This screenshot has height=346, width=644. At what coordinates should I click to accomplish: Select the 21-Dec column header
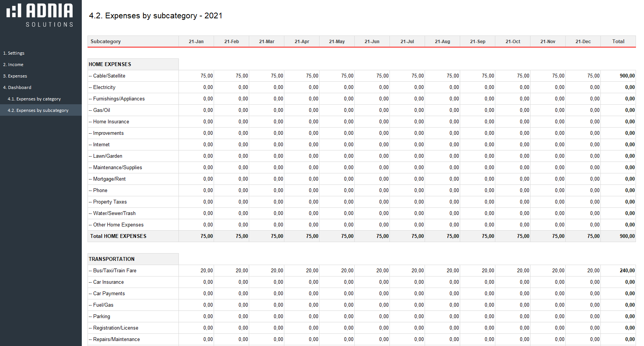pos(583,41)
